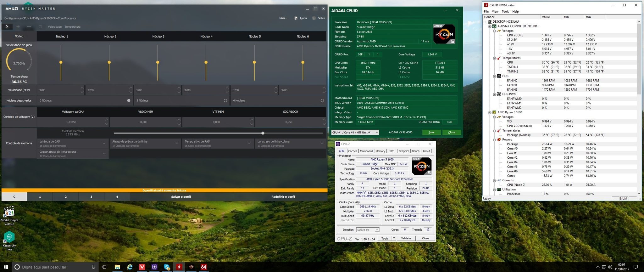
Task: Select the 4 Núcleos disabled-cores option
Action: tap(322, 100)
